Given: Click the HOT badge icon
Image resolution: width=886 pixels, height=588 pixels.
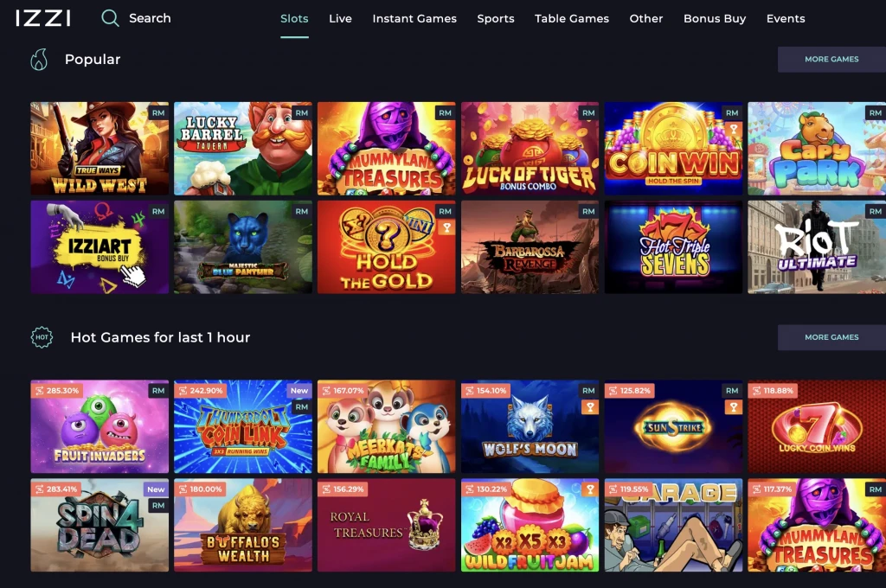Looking at the screenshot, I should [42, 337].
